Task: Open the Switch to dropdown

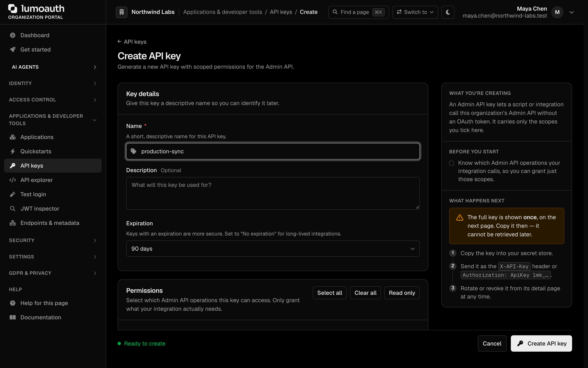Action: [415, 12]
